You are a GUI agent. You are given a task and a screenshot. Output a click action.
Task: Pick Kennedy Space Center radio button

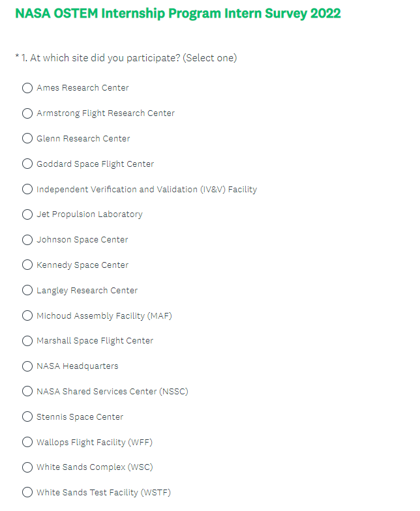click(x=27, y=265)
